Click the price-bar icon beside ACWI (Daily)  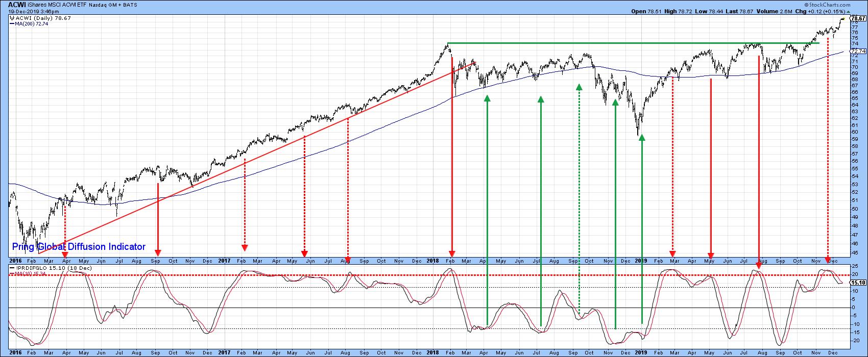(11, 18)
